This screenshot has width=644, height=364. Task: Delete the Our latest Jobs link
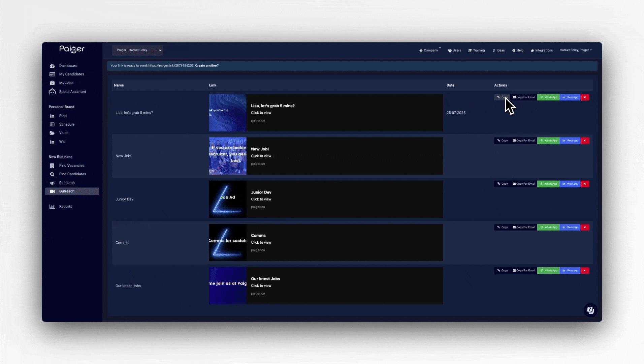coord(585,270)
